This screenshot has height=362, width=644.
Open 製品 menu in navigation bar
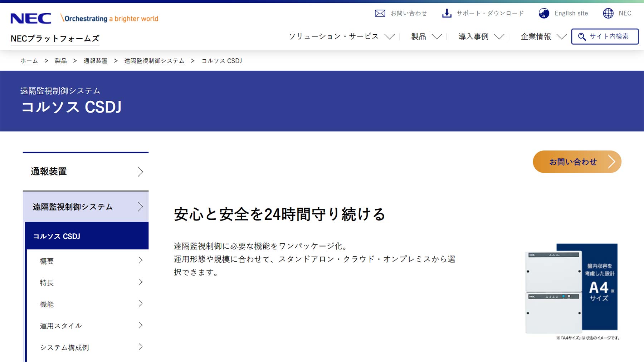418,36
